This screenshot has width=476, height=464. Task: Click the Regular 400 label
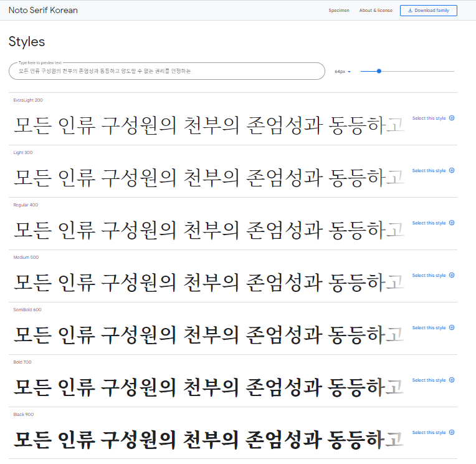[x=26, y=205]
